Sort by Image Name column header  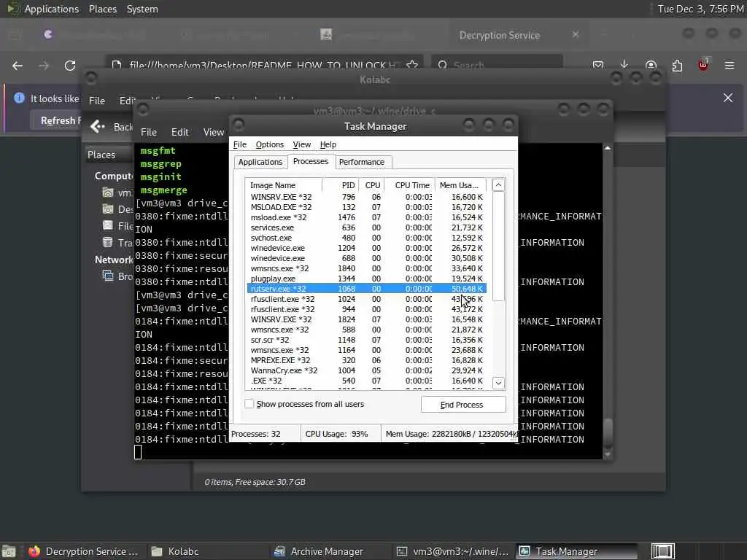tap(284, 185)
